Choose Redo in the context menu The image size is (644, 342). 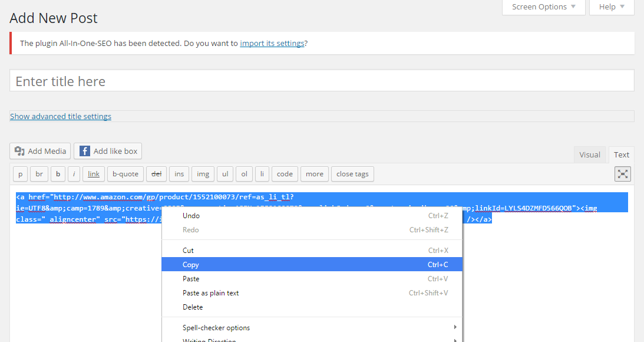[x=312, y=230]
